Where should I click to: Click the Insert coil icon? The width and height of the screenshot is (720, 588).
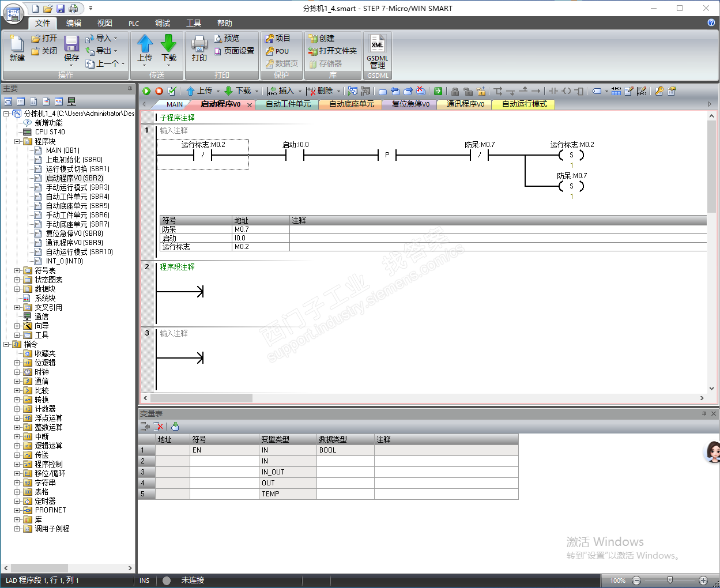567,91
